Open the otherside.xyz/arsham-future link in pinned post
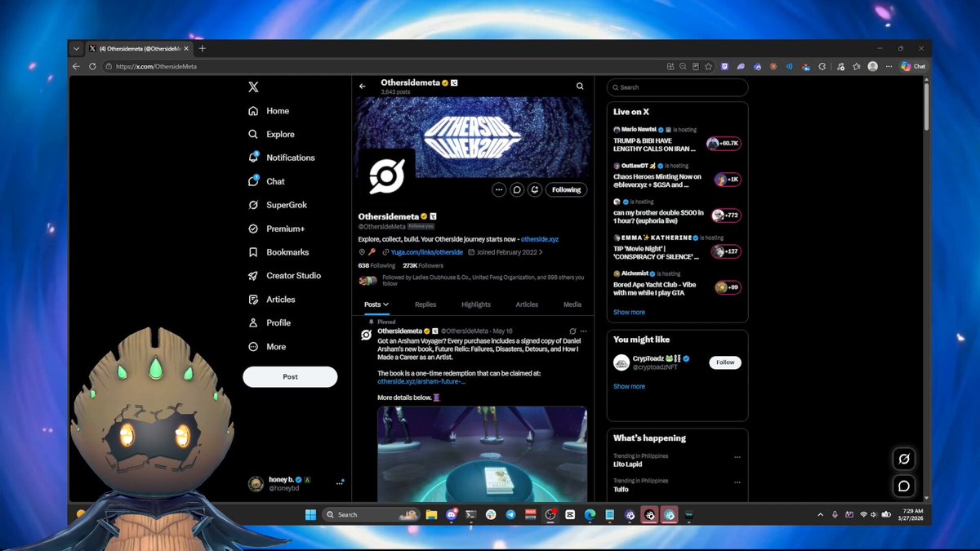The width and height of the screenshot is (980, 551). click(x=421, y=381)
